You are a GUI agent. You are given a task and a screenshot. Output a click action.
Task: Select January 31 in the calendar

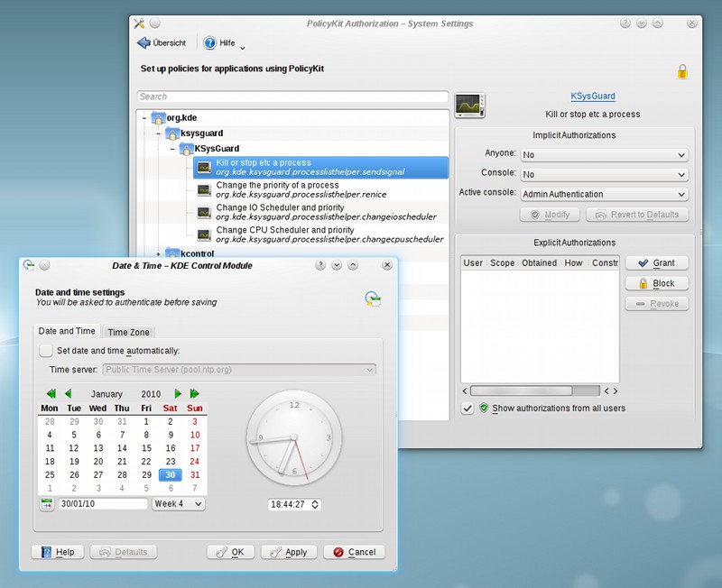(195, 474)
